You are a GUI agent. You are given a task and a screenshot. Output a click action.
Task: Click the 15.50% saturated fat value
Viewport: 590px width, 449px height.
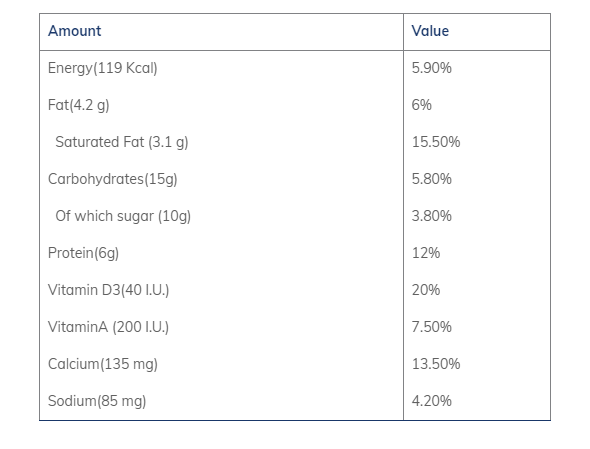coord(436,142)
